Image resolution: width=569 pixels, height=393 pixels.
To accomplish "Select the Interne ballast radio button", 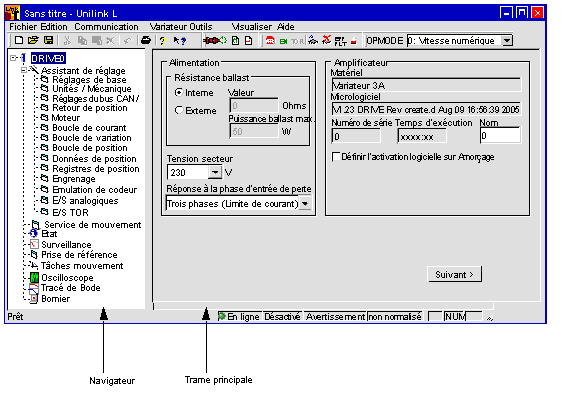I will pos(179,93).
